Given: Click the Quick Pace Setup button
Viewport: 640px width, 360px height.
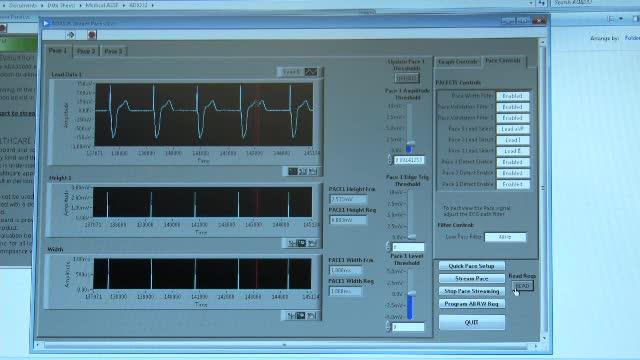Looking at the screenshot, I should point(471,266).
